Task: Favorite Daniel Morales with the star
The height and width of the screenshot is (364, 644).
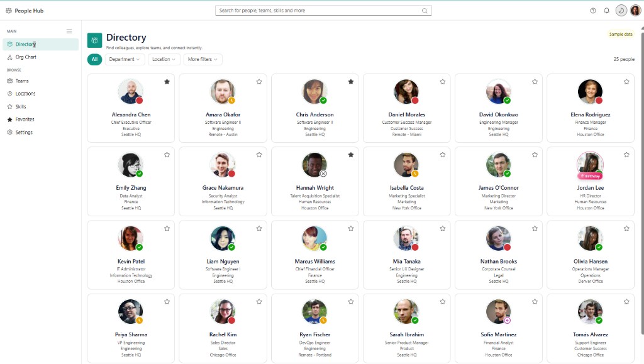Action: pyautogui.click(x=443, y=82)
